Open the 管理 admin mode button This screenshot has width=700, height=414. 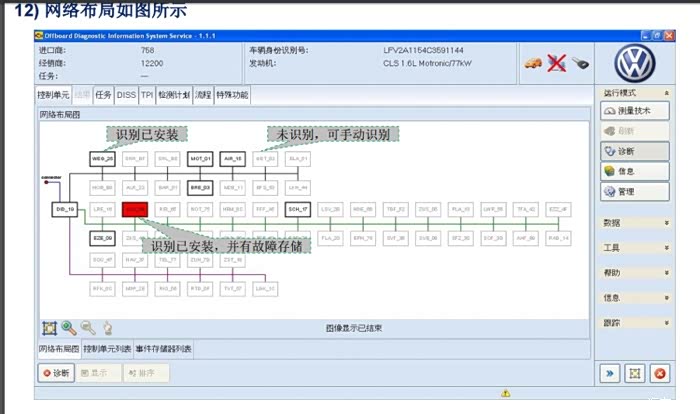pos(635,192)
